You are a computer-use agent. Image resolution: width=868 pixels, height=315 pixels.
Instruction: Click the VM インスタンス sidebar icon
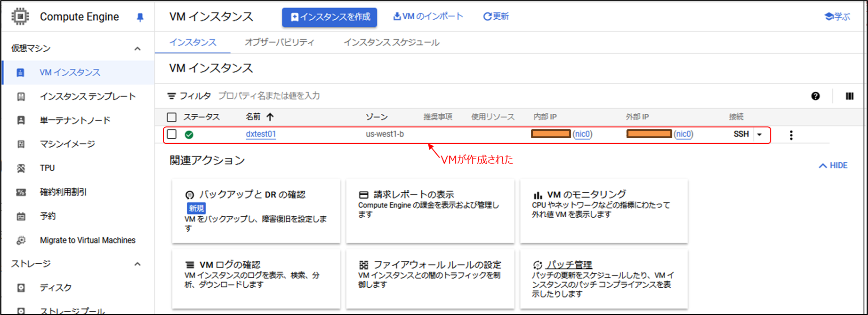[21, 72]
